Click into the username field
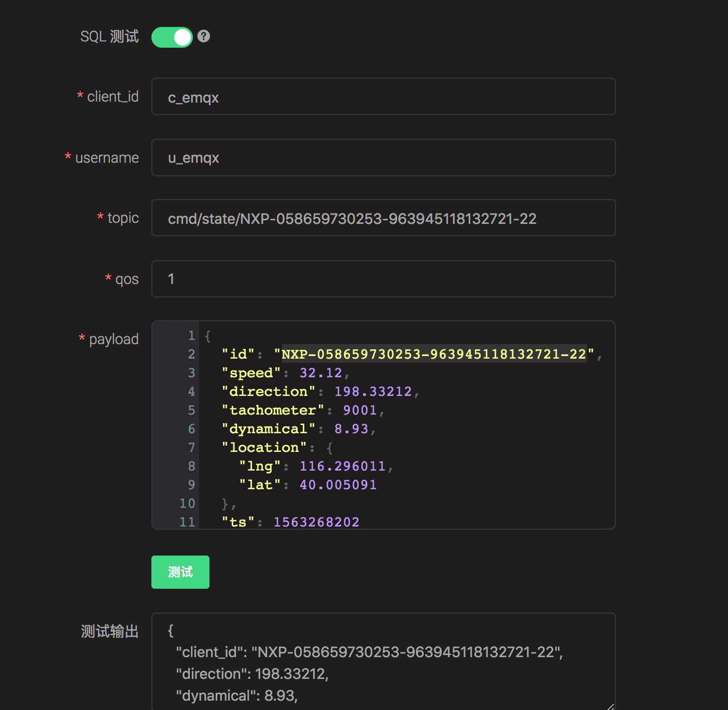This screenshot has height=710, width=728. 383,158
